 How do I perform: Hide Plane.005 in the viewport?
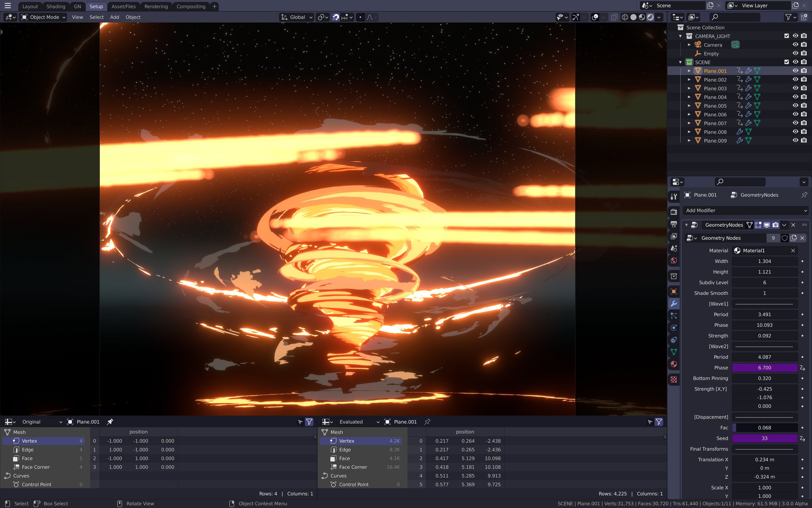coord(796,106)
